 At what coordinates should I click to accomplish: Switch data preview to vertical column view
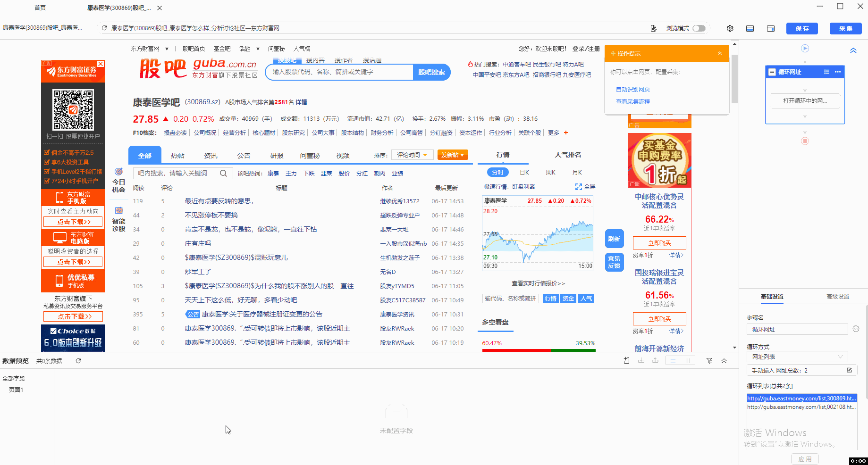coord(688,361)
